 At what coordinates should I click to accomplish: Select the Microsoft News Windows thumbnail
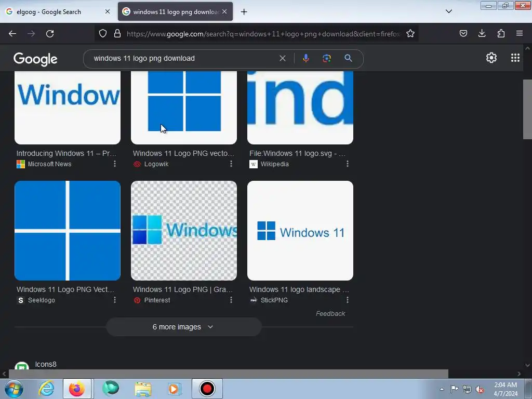coord(68,108)
